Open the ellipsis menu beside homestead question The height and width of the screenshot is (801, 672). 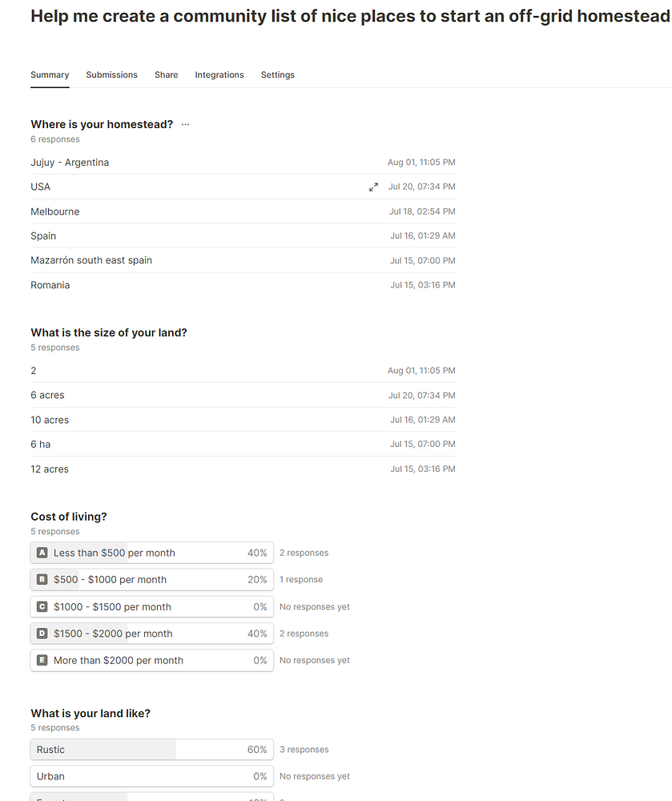185,124
